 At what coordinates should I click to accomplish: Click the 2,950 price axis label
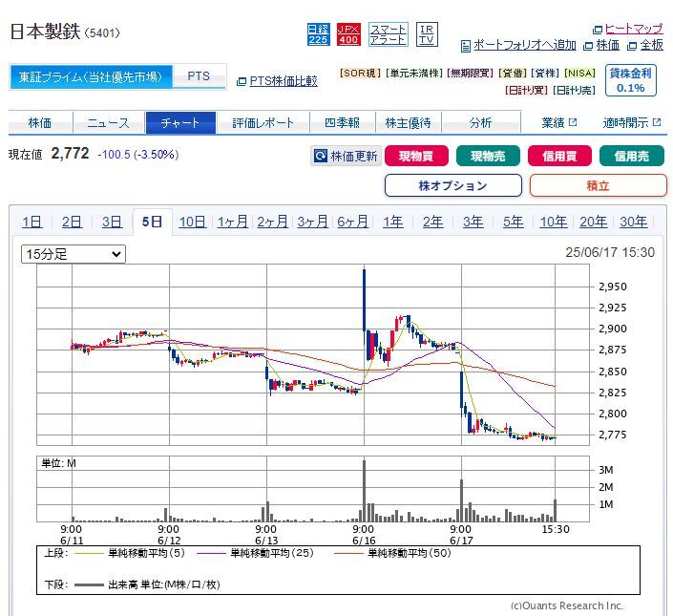point(613,287)
